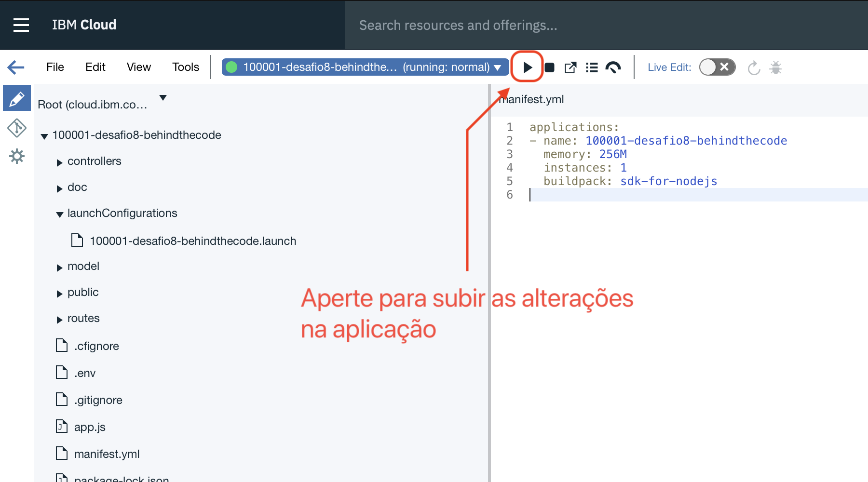Screen dimensions: 868x482
Task: Open the application URL in new window icon
Action: (570, 67)
